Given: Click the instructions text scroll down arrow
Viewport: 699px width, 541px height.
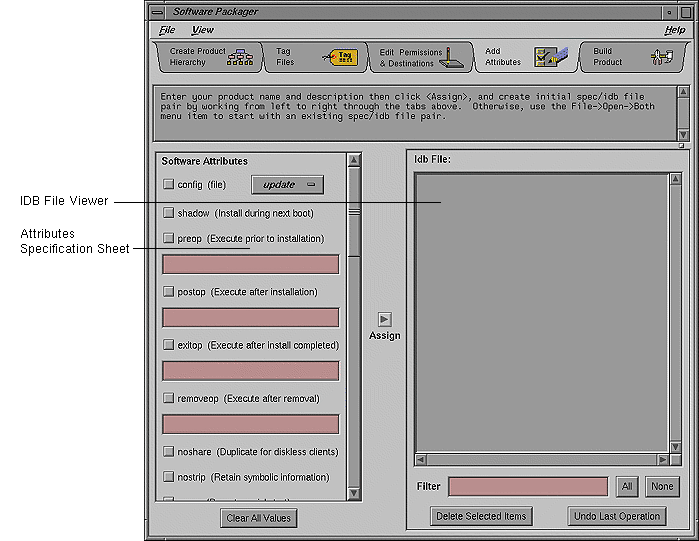Looking at the screenshot, I should pyautogui.click(x=683, y=135).
